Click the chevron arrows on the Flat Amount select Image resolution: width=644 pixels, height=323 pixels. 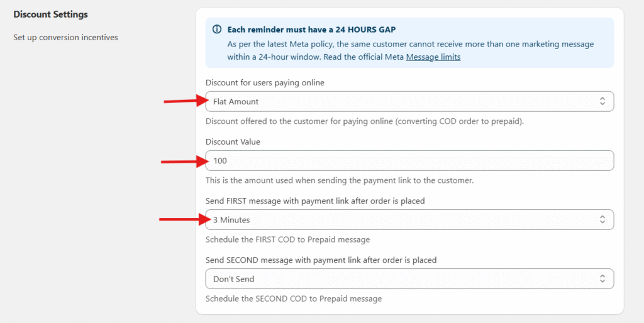[602, 102]
